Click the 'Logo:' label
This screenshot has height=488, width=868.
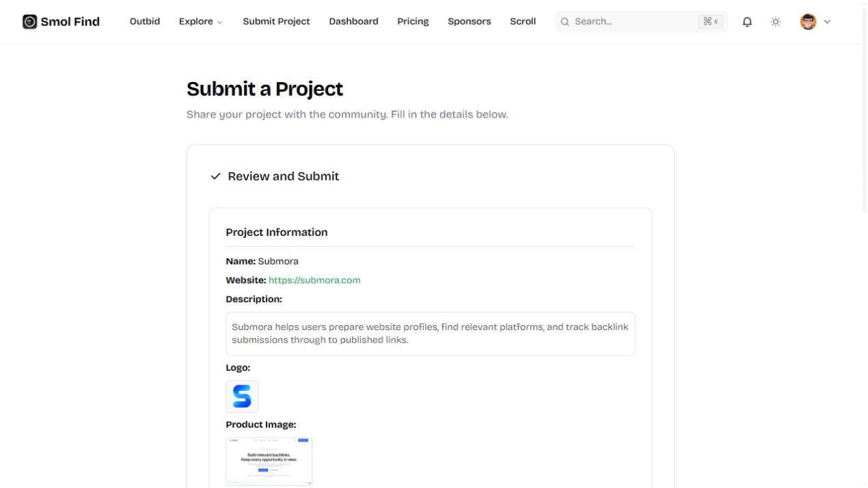pyautogui.click(x=238, y=368)
